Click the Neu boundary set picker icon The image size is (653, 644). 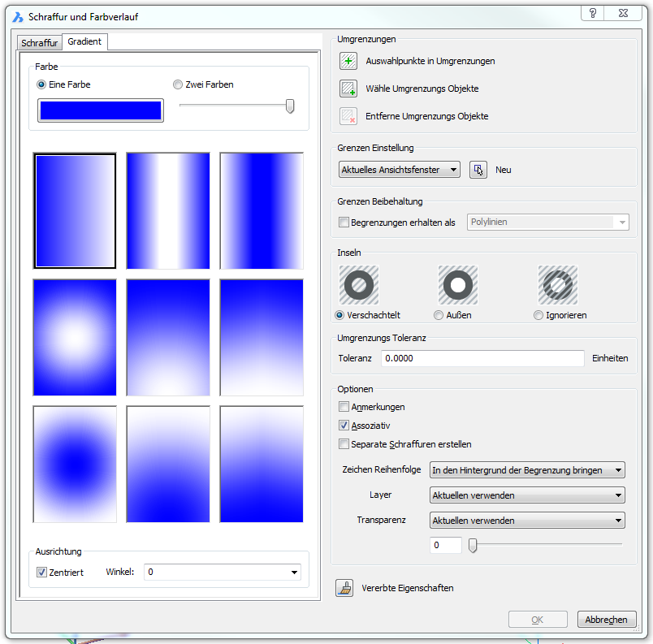coord(478,170)
